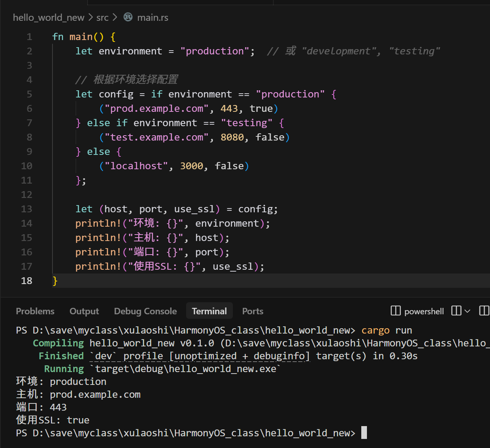Click terminal output "主机: prod.example.com"
This screenshot has width=490, height=448.
pyautogui.click(x=78, y=395)
